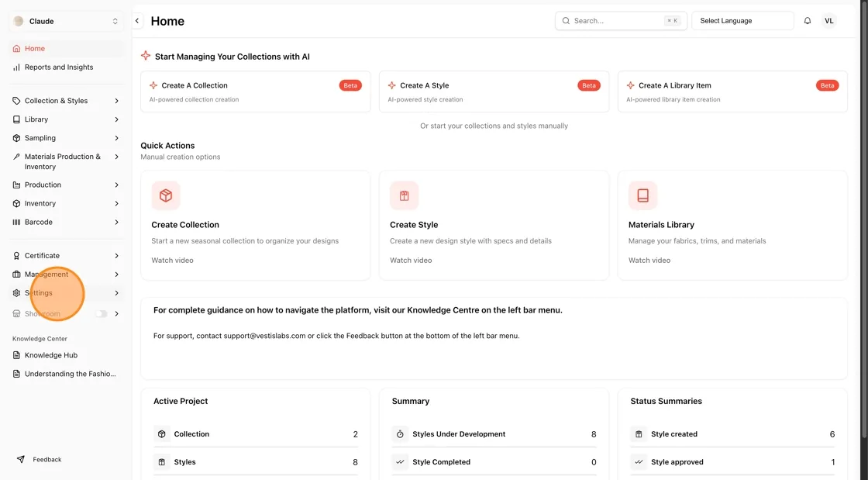
Task: Expand the Barcode submenu chevron
Action: pyautogui.click(x=117, y=222)
